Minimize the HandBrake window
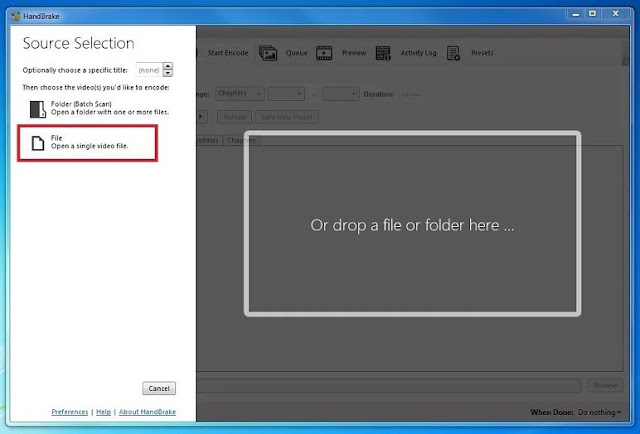The height and width of the screenshot is (434, 640). coord(576,14)
